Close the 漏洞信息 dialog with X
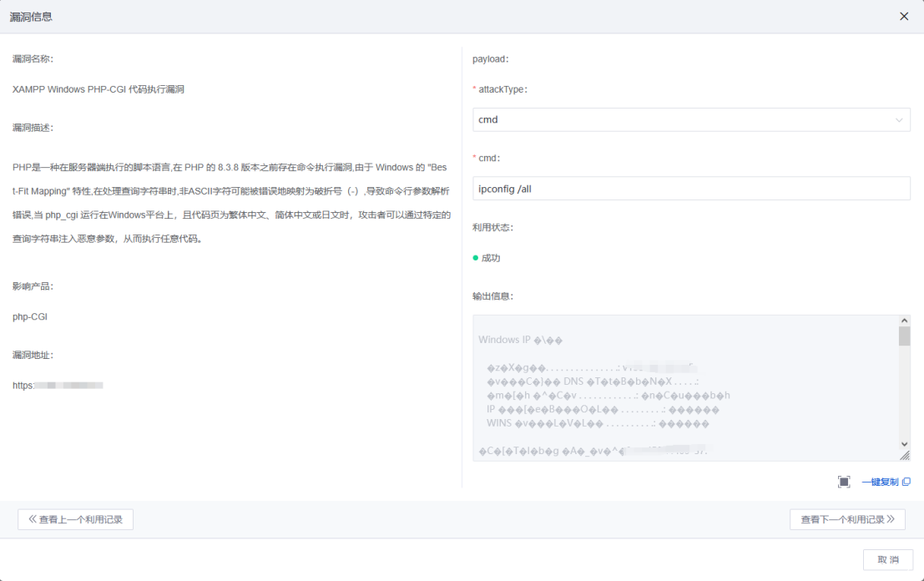Screen dimensions: 924x581 pos(904,17)
